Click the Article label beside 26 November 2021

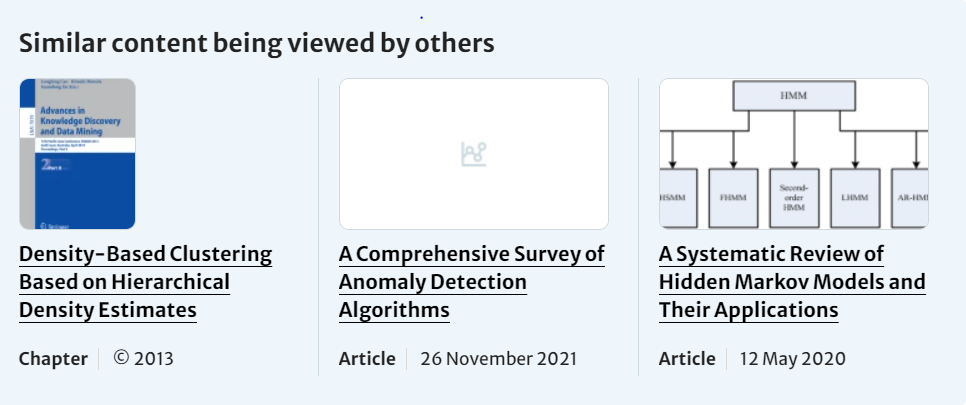[367, 358]
